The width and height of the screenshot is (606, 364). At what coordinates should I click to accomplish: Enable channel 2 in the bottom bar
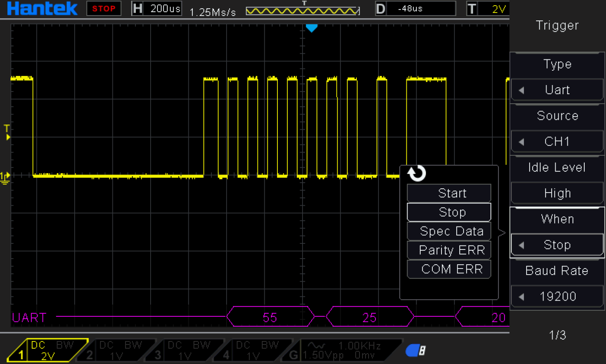point(117,351)
